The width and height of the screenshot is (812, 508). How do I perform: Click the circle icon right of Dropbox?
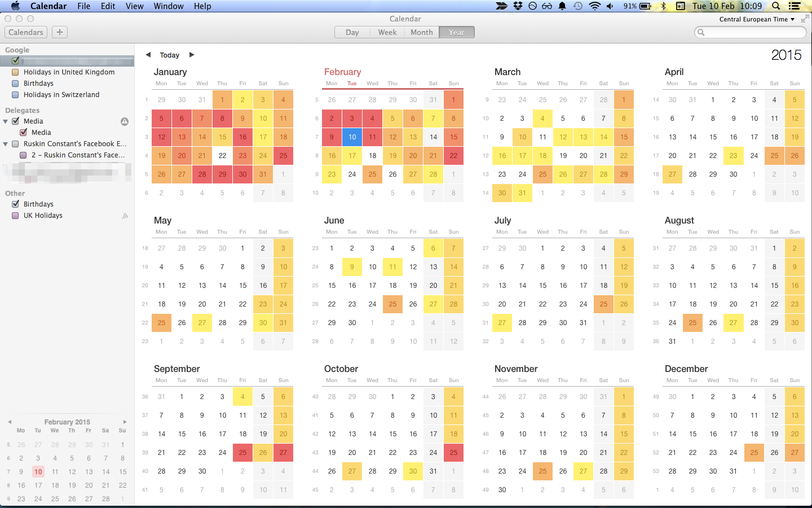click(x=532, y=6)
